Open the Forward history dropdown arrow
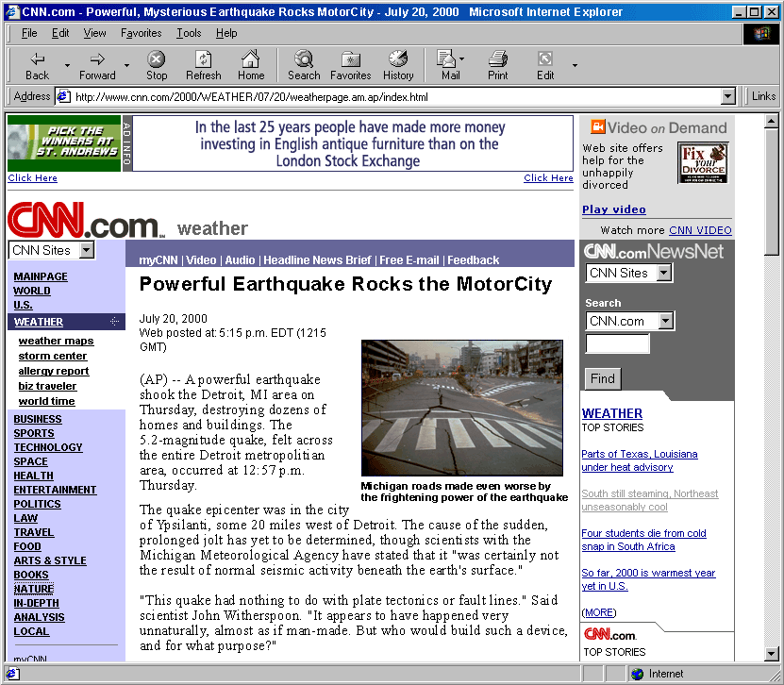Screen dimensions: 784x685 [x=126, y=65]
